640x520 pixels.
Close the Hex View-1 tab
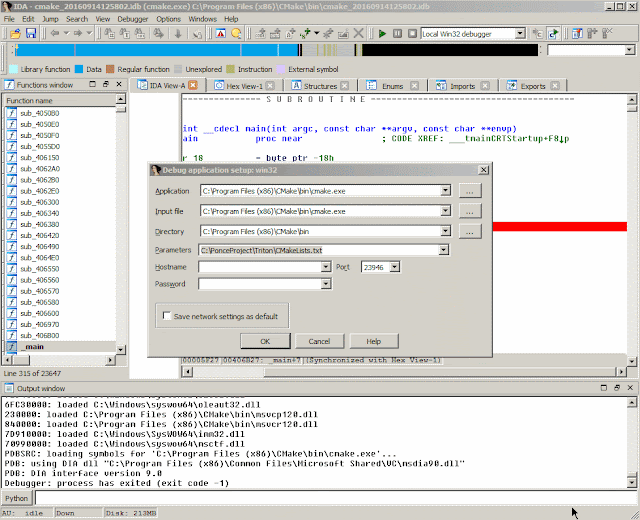click(270, 86)
